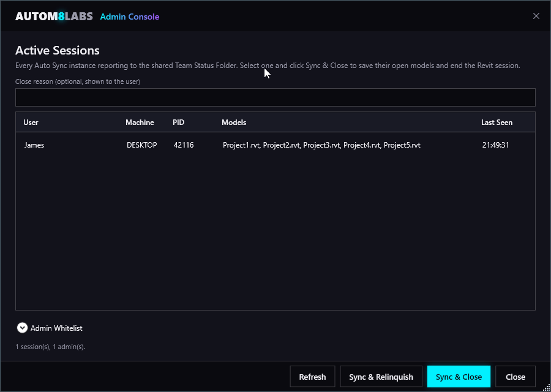Click the Refresh button
This screenshot has width=551, height=392.
click(312, 377)
